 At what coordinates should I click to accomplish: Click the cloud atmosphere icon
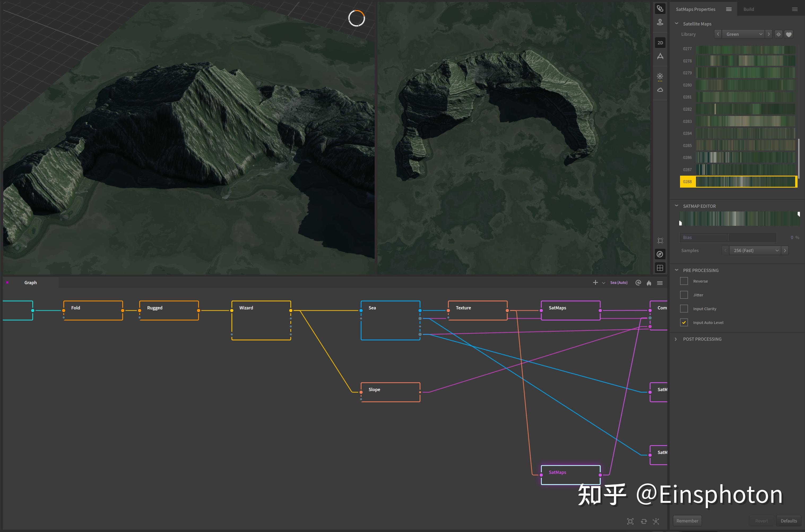pos(660,90)
